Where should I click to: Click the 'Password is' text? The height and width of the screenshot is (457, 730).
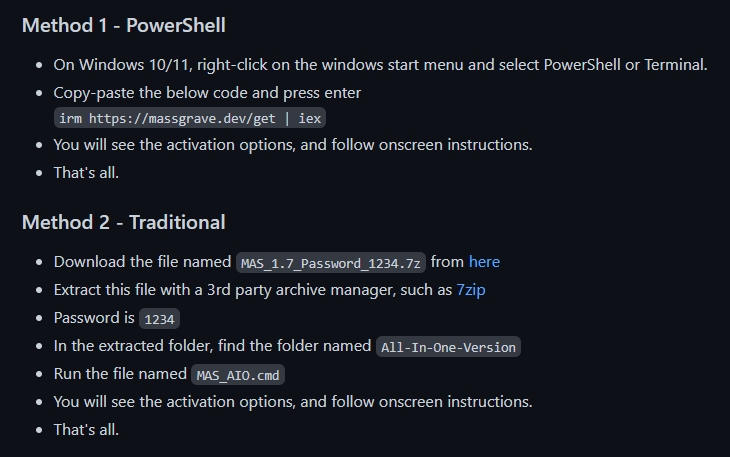tap(94, 318)
